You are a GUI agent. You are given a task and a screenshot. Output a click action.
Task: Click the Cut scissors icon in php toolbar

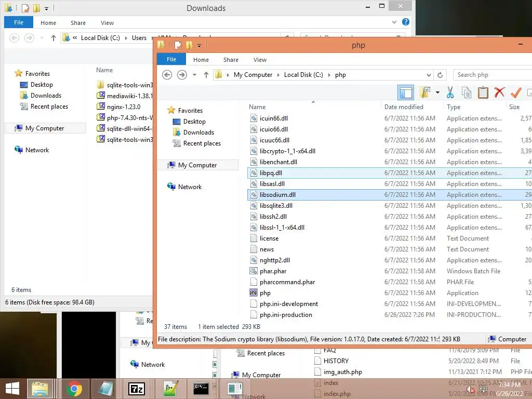tap(450, 92)
